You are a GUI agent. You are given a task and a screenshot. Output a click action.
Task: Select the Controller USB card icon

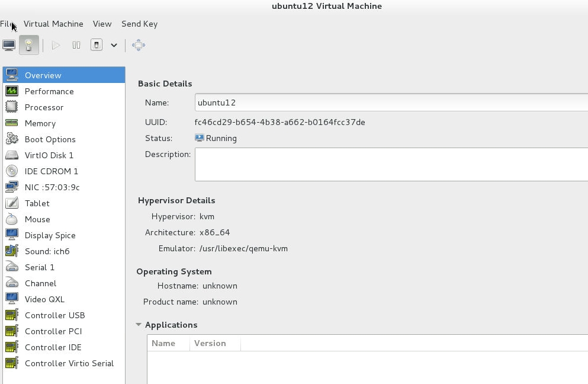click(12, 315)
